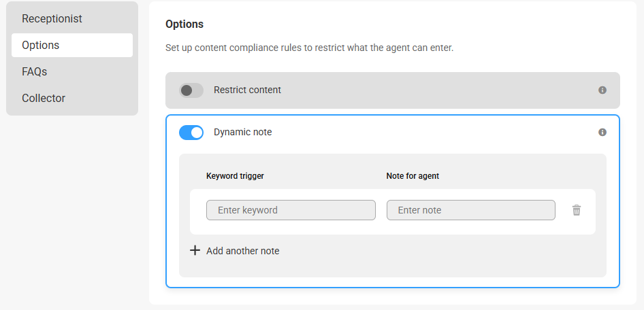Select the Options sidebar item

pyautogui.click(x=72, y=45)
